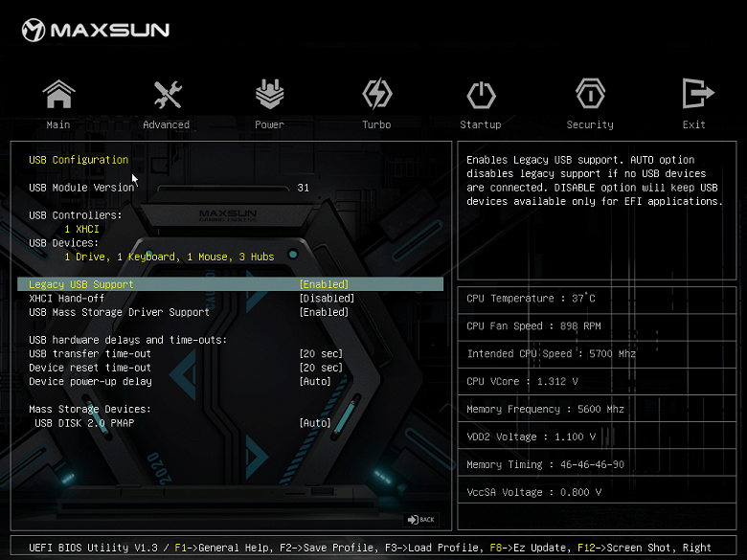Click the UEFI BIOS Utility V1.3 text
This screenshot has width=747, height=560.
click(x=93, y=548)
